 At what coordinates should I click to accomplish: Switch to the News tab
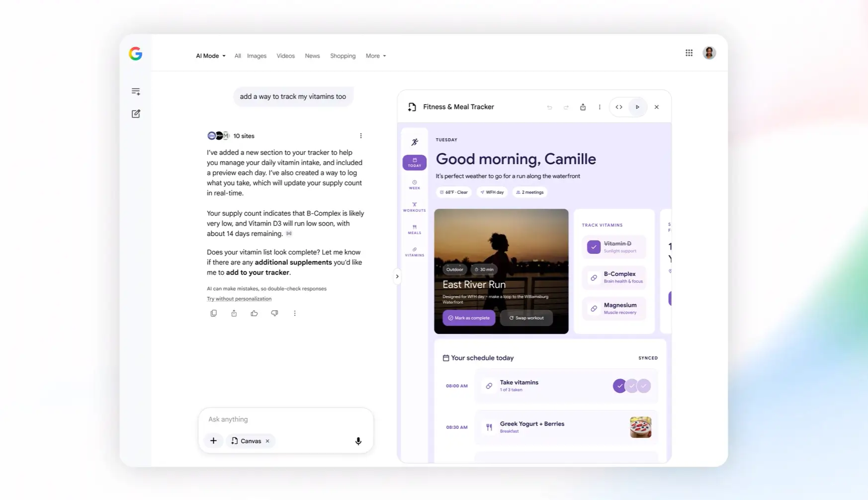[x=312, y=56]
